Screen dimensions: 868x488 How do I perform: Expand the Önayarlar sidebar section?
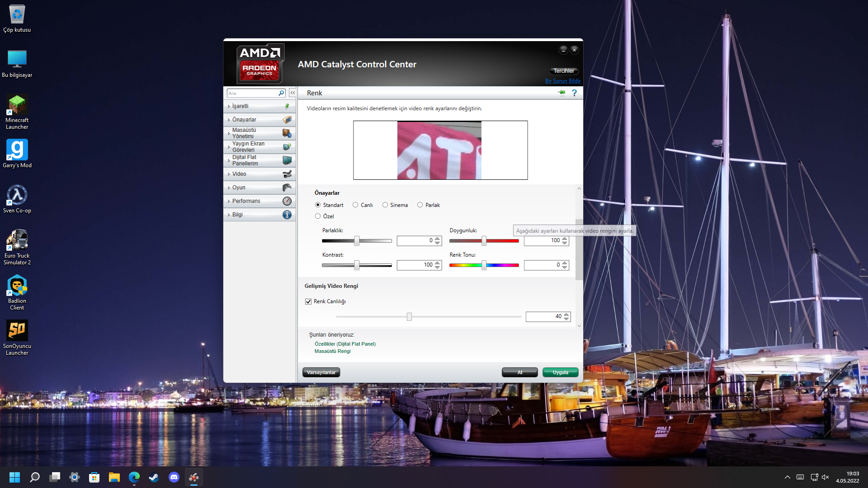pyautogui.click(x=244, y=120)
